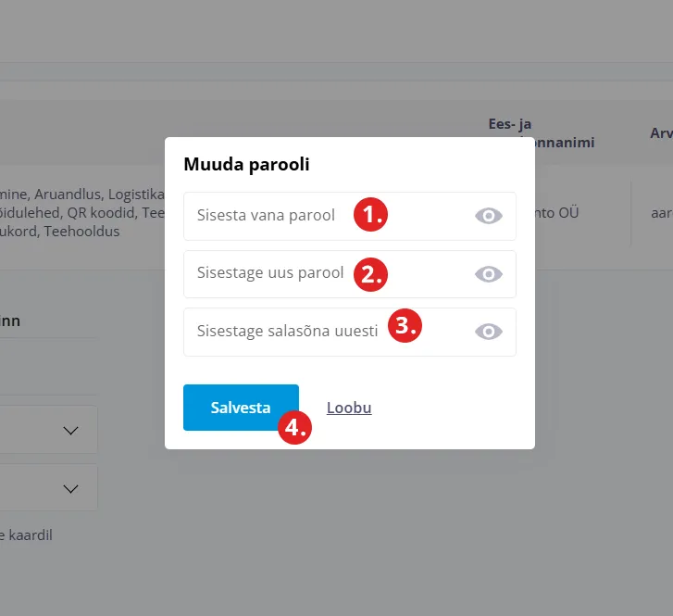
Task: Click the "Muuda parooli" dialog title
Action: 246,165
